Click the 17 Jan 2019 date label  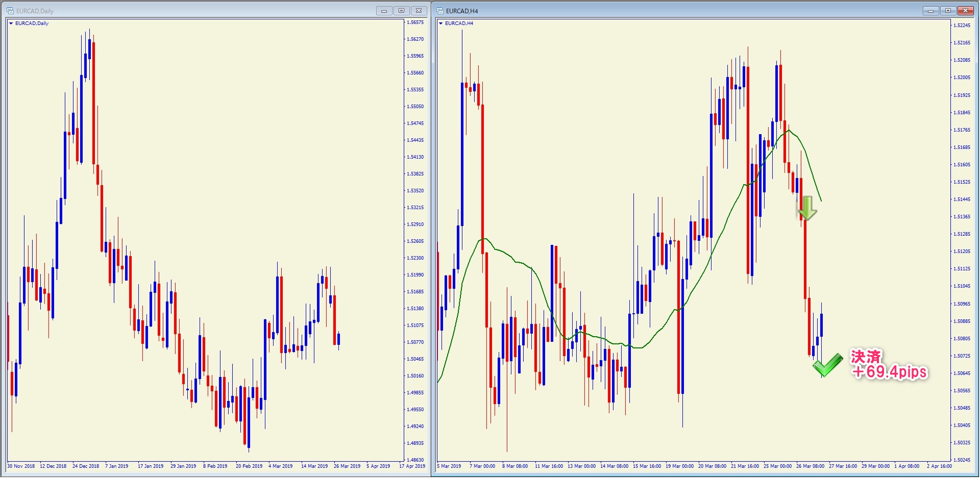(x=151, y=466)
